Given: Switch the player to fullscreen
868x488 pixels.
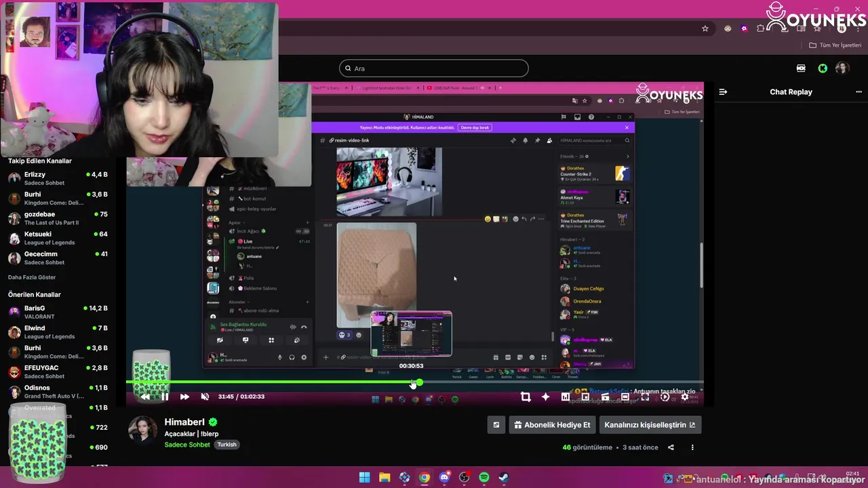Looking at the screenshot, I should tap(645, 396).
